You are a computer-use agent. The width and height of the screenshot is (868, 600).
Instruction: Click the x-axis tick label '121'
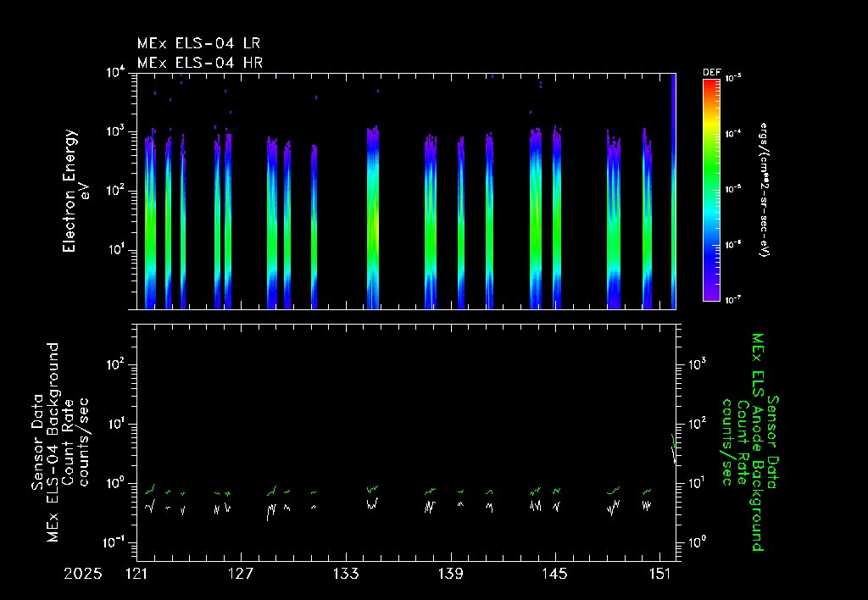(136, 574)
